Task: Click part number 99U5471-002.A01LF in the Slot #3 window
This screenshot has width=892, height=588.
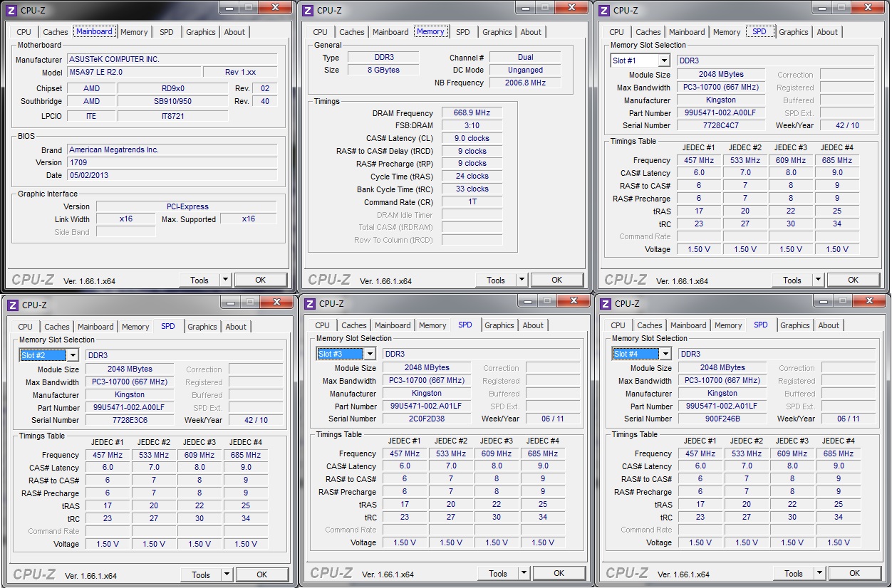Action: (x=427, y=406)
